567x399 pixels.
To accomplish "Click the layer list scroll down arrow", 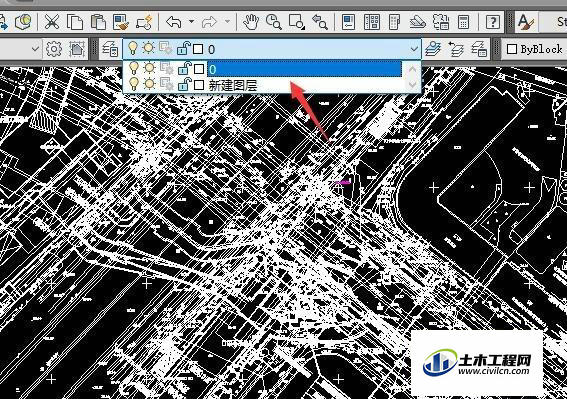I will point(413,85).
